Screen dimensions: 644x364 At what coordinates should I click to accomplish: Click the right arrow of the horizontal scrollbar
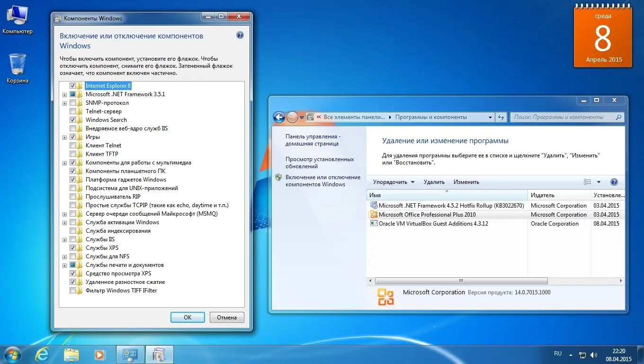pos(621,281)
